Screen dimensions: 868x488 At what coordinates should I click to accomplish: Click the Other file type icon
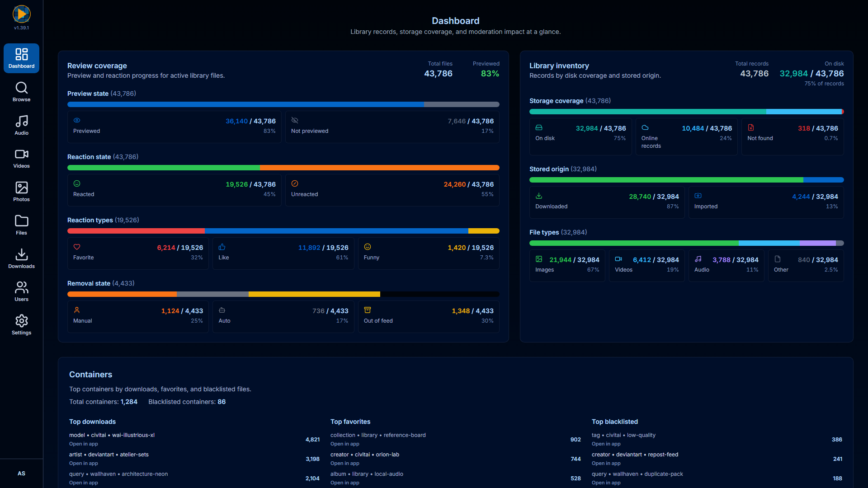tap(778, 259)
